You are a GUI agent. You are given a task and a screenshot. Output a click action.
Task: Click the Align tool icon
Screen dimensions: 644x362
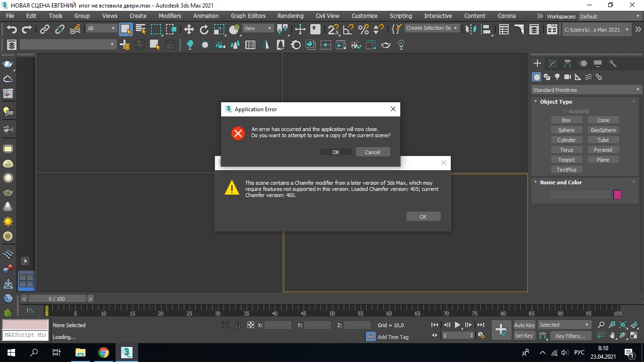tap(487, 29)
